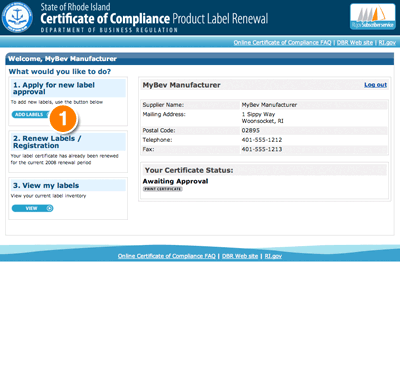
Task: Open Online Certificate of Compliance FAQ top link
Action: pos(282,42)
